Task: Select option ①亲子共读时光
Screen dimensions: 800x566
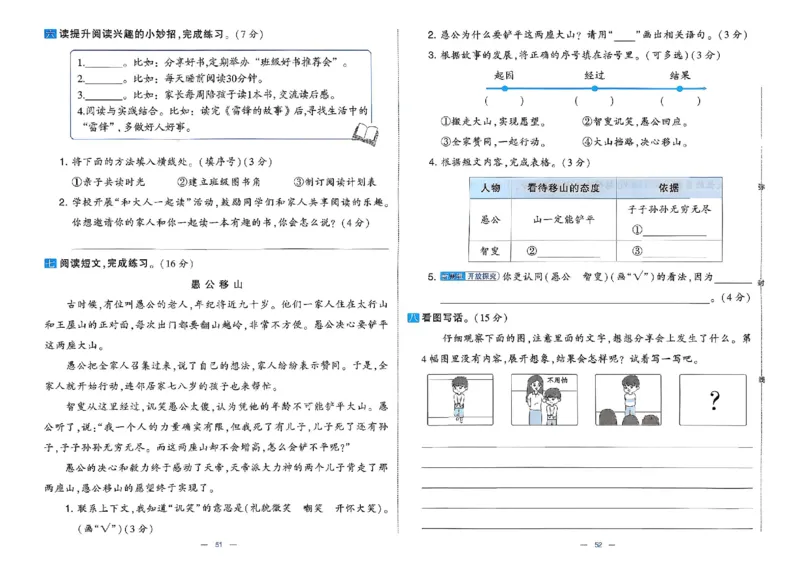Action: coord(108,182)
